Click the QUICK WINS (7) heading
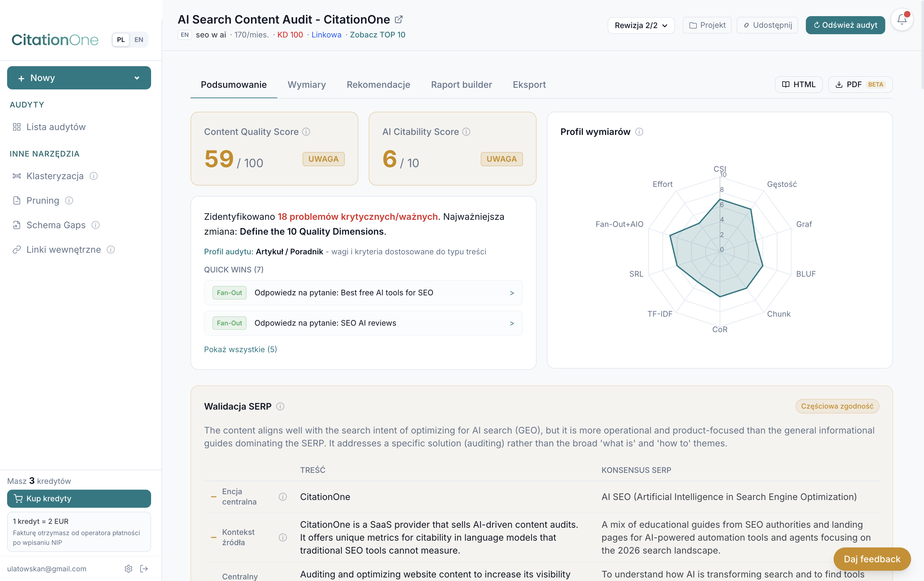Image resolution: width=924 pixels, height=581 pixels. (x=234, y=270)
